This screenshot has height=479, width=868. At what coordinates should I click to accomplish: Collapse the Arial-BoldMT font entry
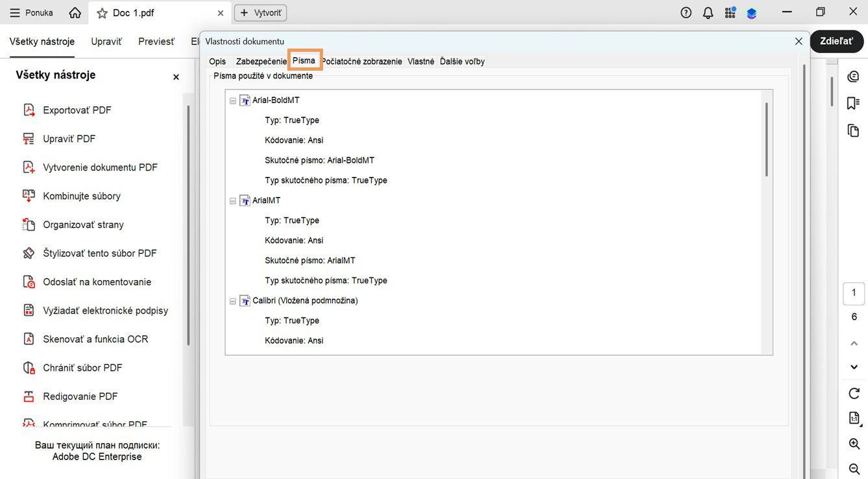[233, 101]
